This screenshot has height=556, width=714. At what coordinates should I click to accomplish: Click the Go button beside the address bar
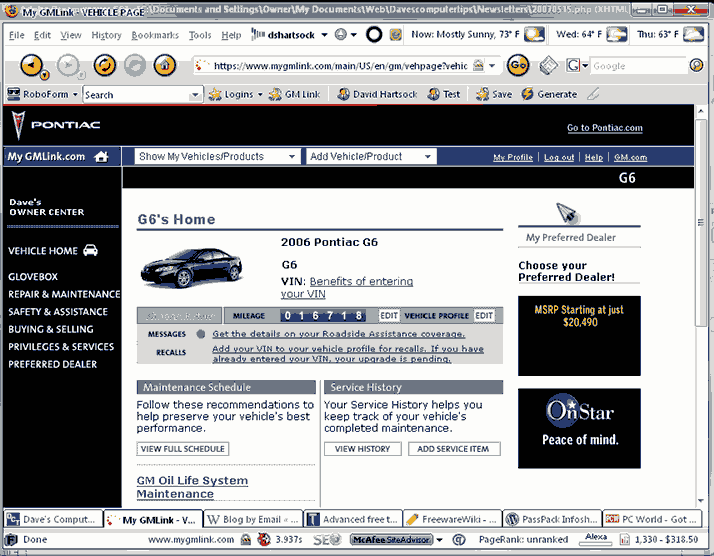point(518,65)
